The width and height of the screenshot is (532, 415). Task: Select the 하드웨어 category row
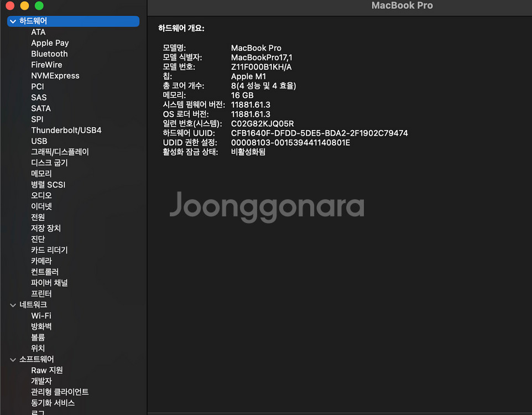tap(74, 21)
